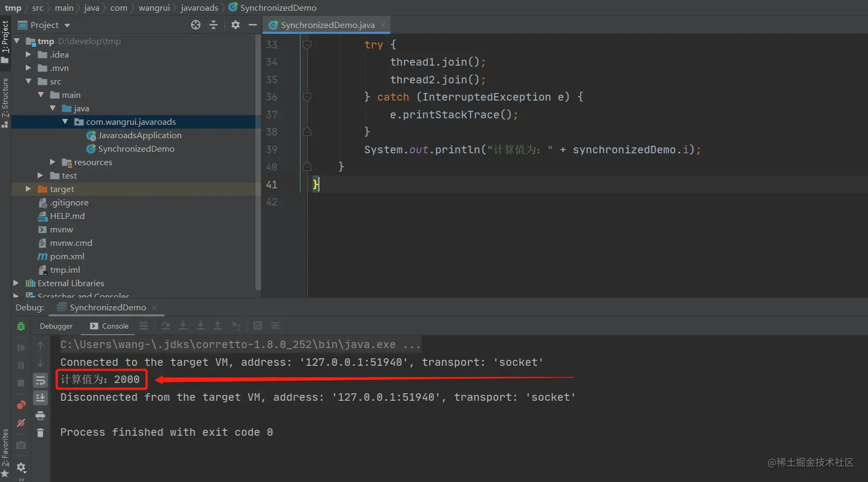Click the Stop debug square icon
Viewport: 868px width, 482px height.
click(21, 383)
